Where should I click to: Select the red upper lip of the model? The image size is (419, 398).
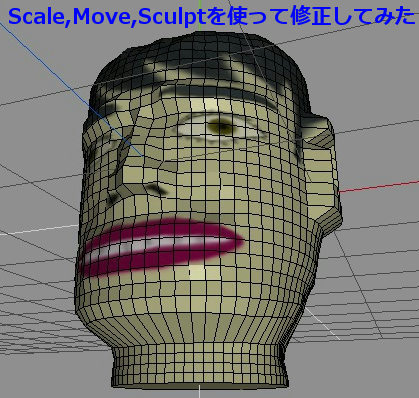point(160,232)
